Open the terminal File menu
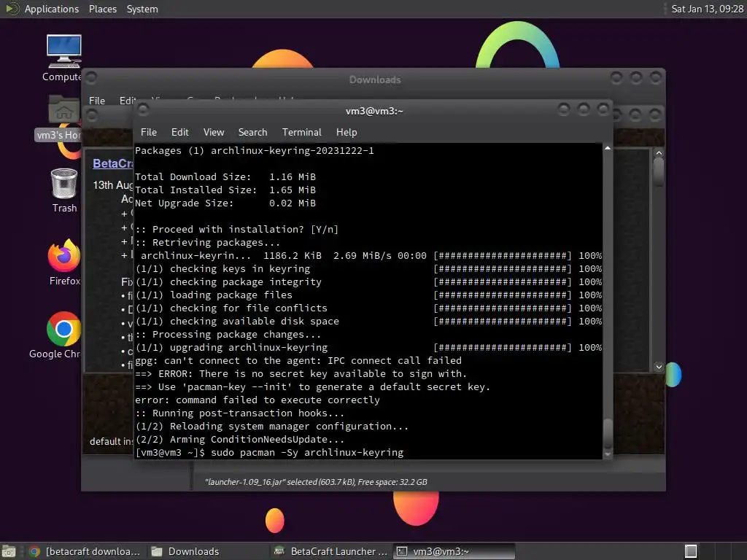The height and width of the screenshot is (560, 747). coord(149,132)
